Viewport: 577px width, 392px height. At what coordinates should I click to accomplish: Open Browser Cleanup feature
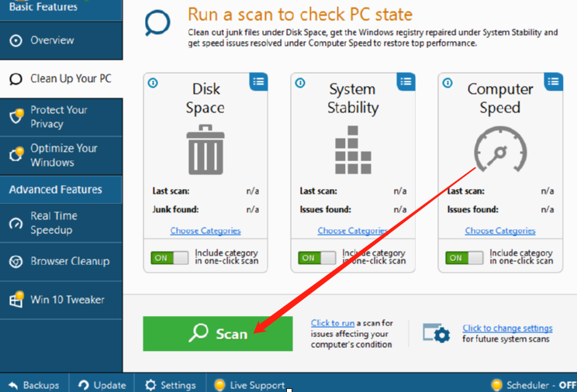[61, 261]
